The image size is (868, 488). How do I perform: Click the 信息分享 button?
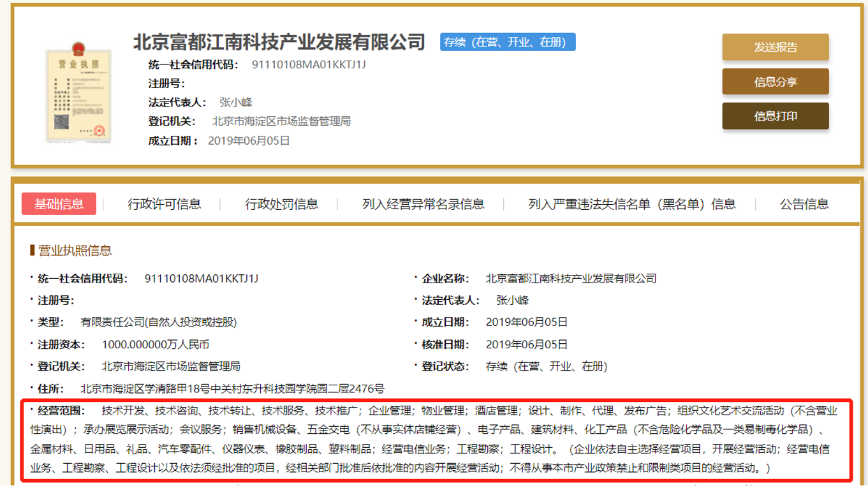(776, 82)
